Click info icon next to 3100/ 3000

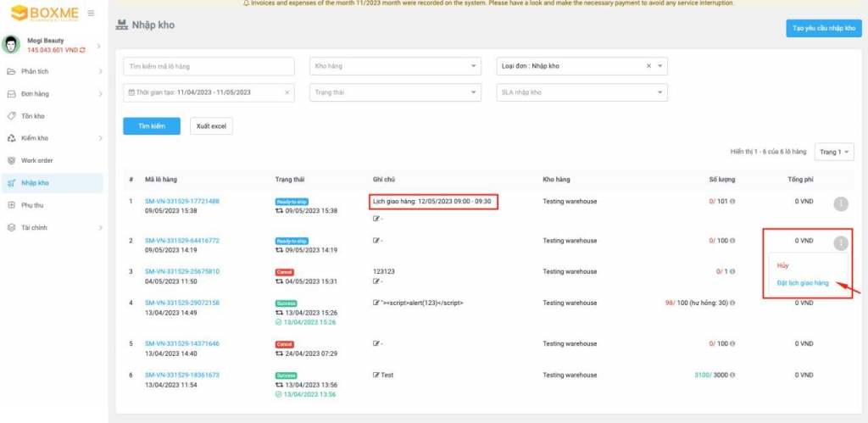pyautogui.click(x=732, y=376)
